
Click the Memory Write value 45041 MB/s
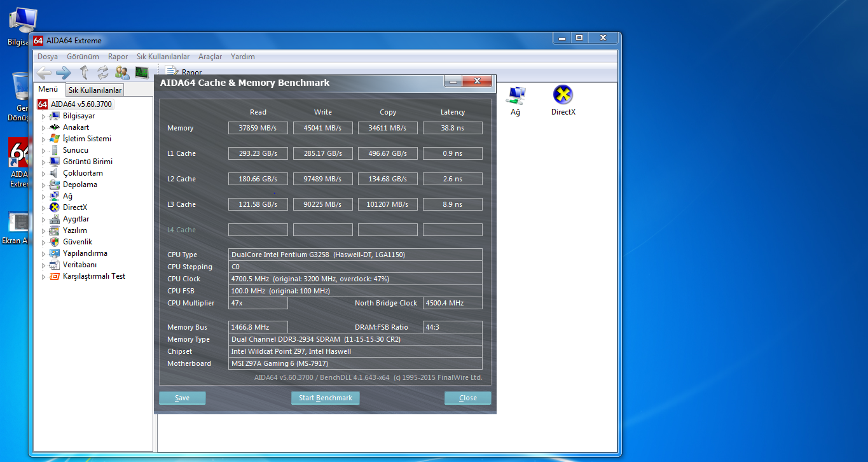click(323, 128)
